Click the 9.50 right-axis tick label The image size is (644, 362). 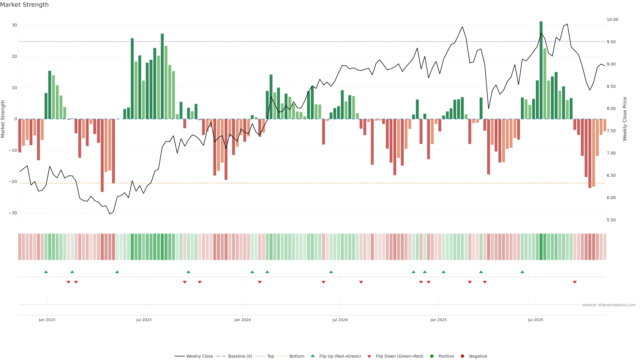pos(611,42)
